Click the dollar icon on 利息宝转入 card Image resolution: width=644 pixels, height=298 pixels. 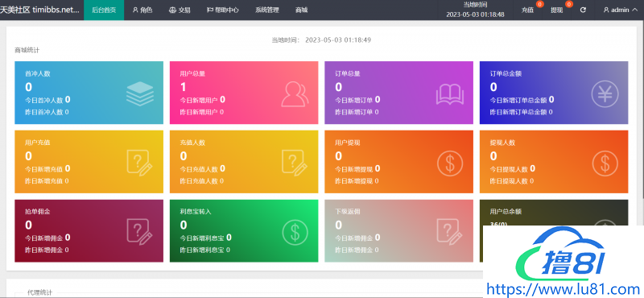tap(295, 232)
